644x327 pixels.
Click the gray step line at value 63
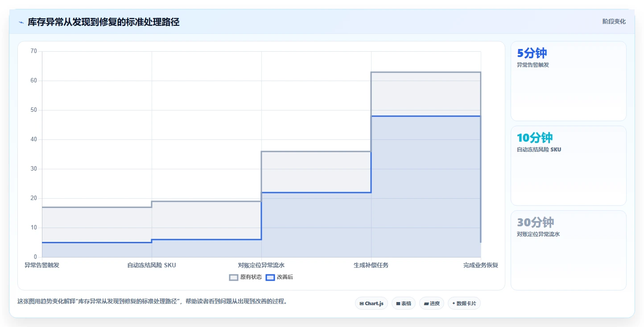[426, 72]
